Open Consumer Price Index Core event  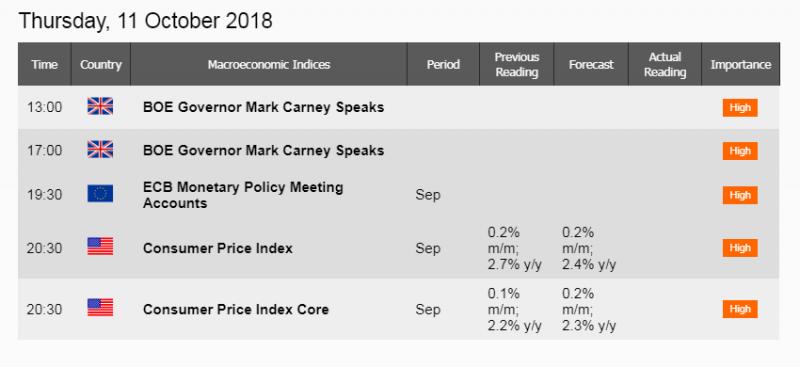[x=236, y=309]
